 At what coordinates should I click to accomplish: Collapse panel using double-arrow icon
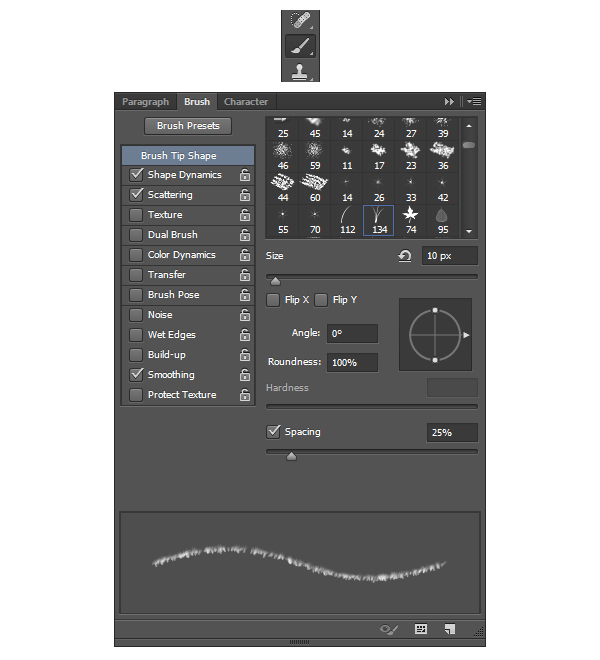450,102
